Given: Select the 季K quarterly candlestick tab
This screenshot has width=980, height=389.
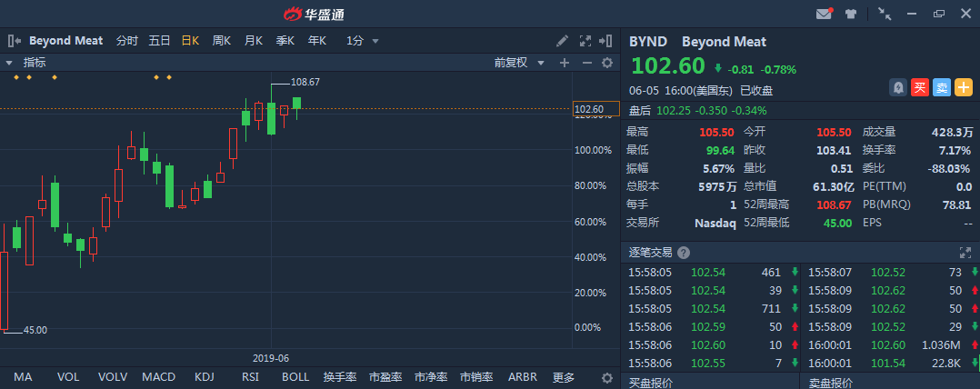Looking at the screenshot, I should [x=285, y=41].
